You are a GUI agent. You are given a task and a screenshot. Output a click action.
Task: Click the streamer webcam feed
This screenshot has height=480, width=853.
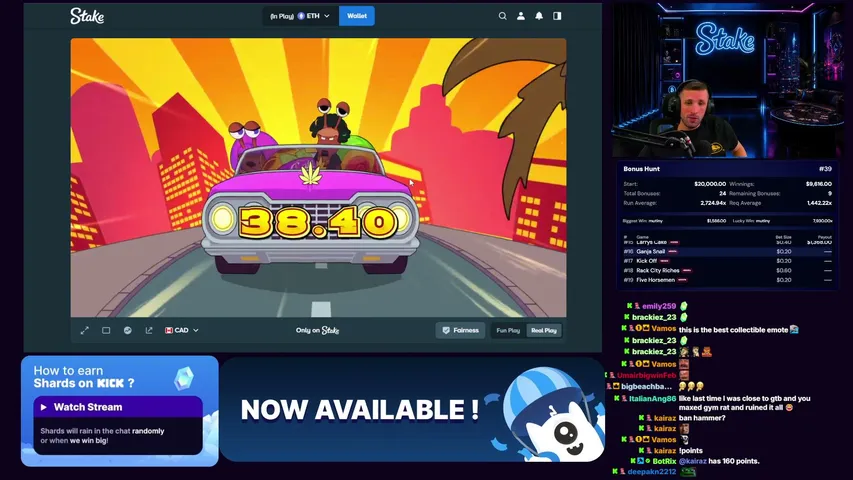(x=727, y=79)
